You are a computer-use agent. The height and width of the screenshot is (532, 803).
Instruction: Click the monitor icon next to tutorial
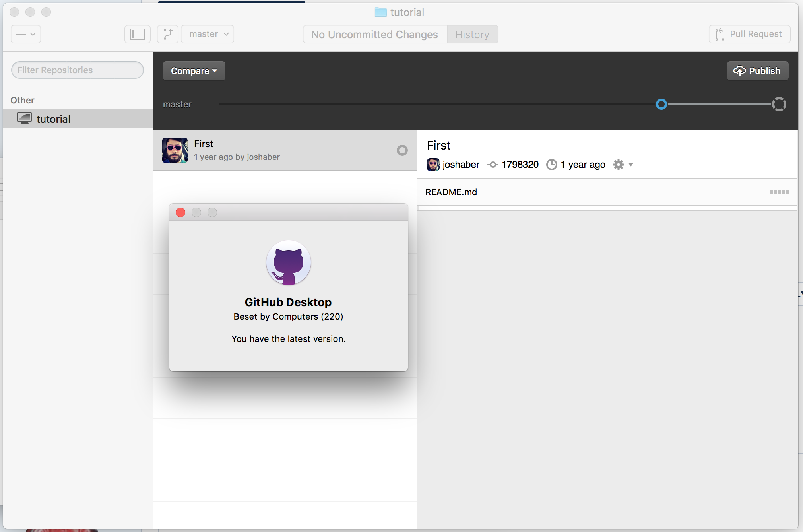click(25, 118)
